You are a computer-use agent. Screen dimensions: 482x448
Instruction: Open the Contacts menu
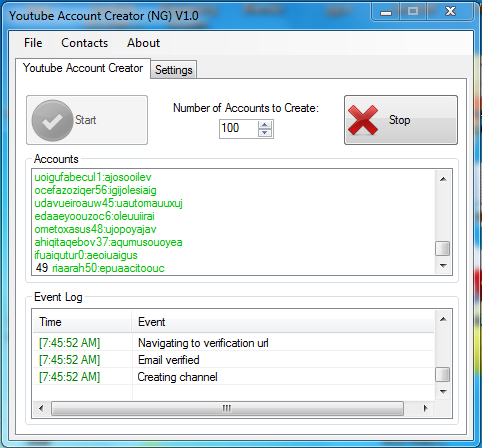[x=85, y=43]
